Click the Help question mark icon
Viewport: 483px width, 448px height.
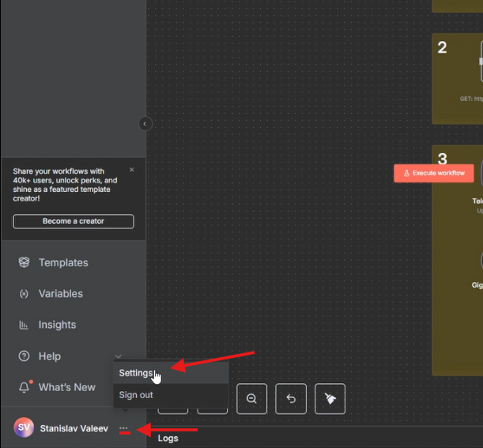click(24, 356)
